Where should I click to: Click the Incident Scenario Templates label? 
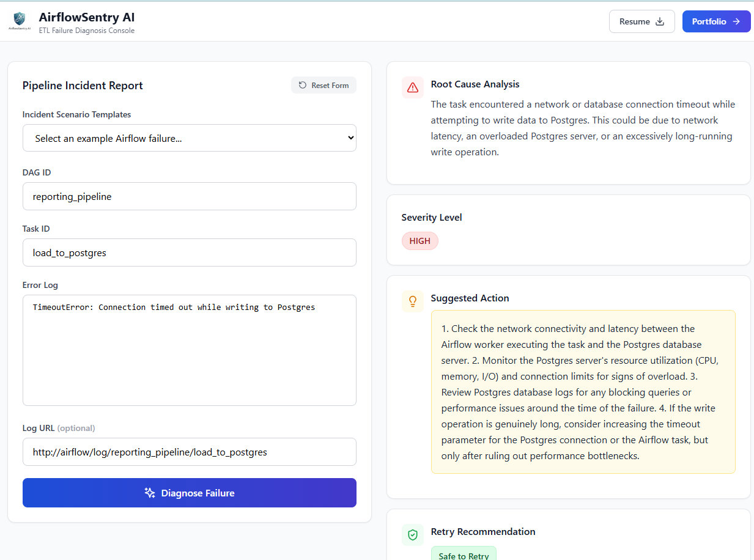point(77,114)
